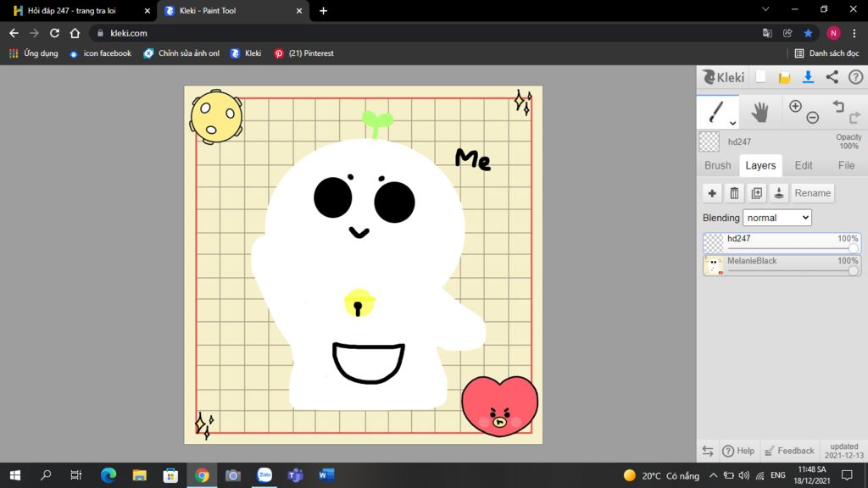Open Microsoft Word from the taskbar
This screenshot has height=488, width=868.
coord(326,475)
